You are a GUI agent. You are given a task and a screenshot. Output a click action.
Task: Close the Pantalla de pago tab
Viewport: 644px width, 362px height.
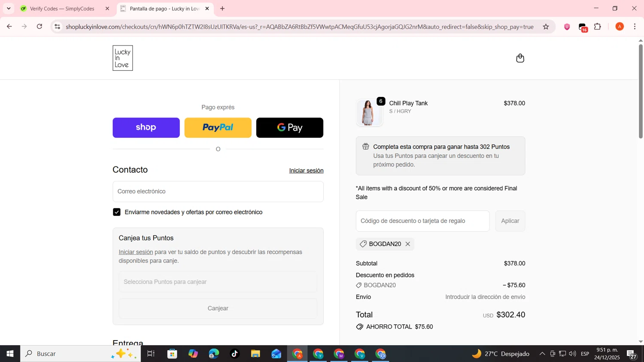pyautogui.click(x=207, y=9)
